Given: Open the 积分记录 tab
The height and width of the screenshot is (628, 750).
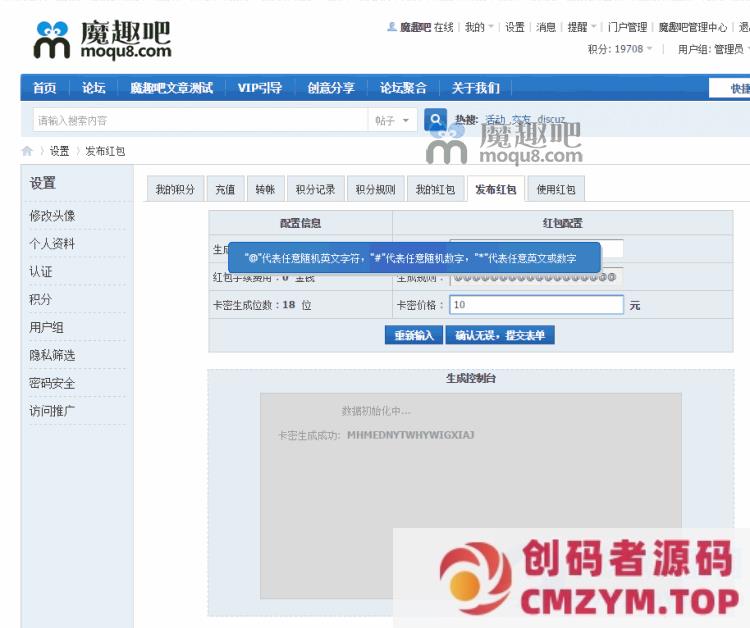Looking at the screenshot, I should point(315,190).
